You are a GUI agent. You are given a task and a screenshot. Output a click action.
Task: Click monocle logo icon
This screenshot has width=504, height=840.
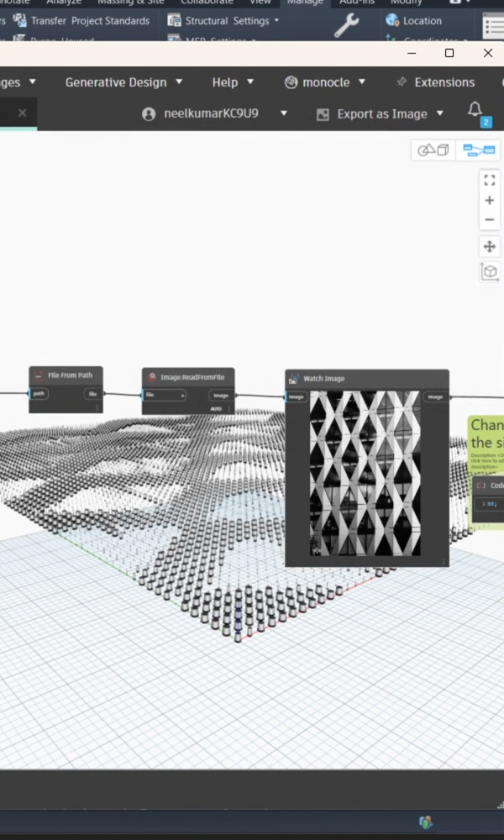291,82
